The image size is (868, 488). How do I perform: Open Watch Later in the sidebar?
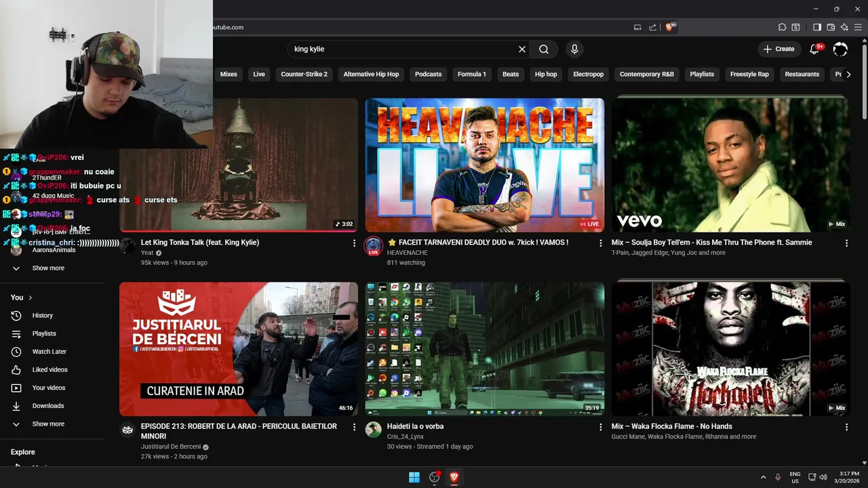[x=51, y=352]
